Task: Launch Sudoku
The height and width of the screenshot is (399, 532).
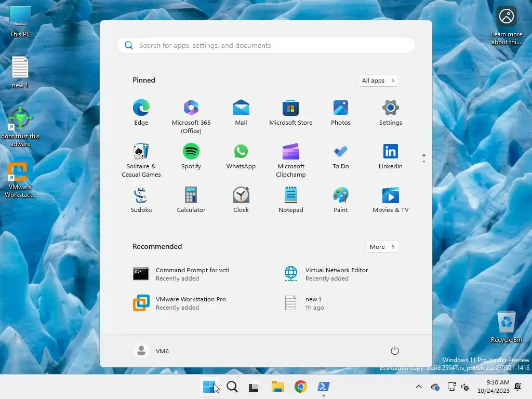Action: (141, 200)
